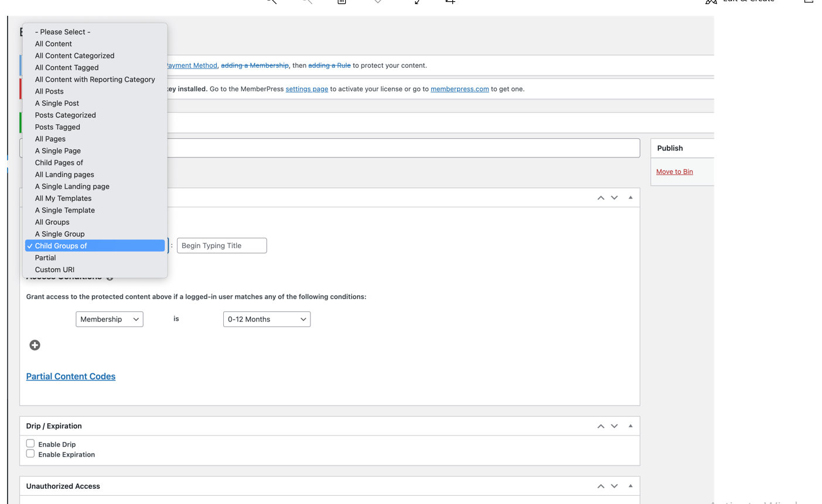This screenshot has height=504, width=822.
Task: Enable the Expiration checkbox
Action: point(30,454)
